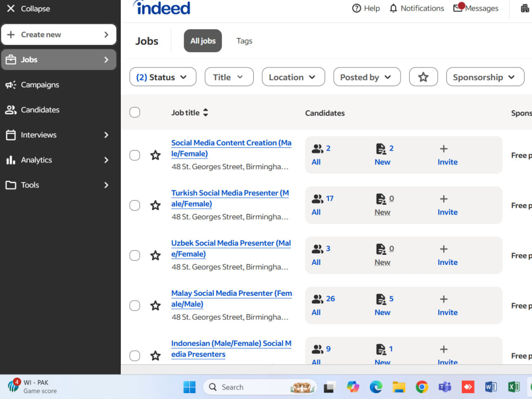Star the Indonesian Social Media Presenters job
The image size is (532, 399).
[x=155, y=355]
